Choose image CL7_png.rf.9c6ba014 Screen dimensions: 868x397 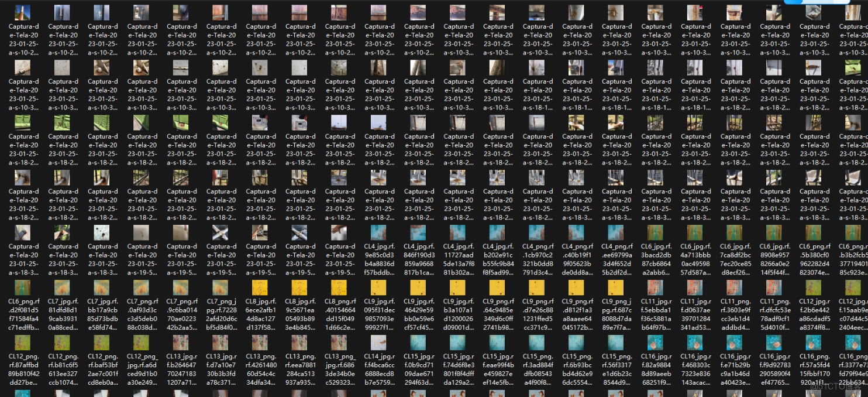click(181, 288)
